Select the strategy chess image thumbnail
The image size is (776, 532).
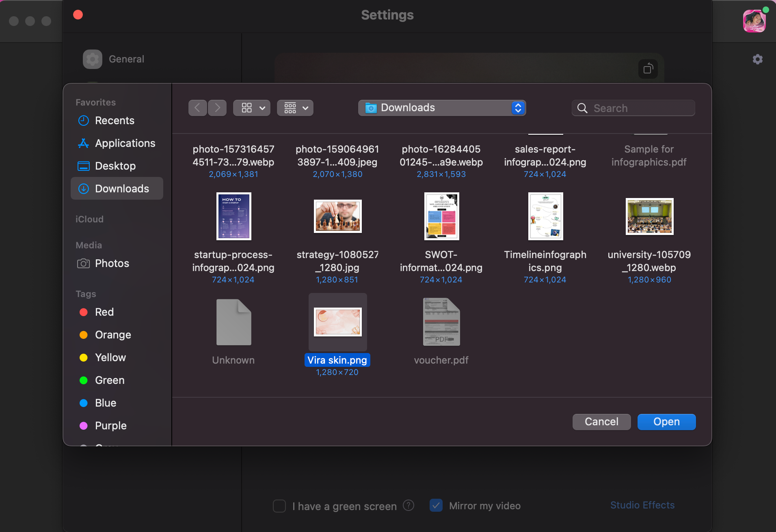click(x=337, y=217)
